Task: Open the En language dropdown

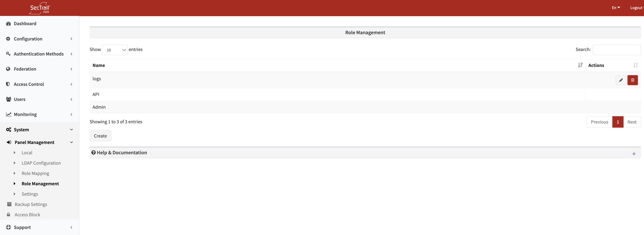Action: [x=616, y=8]
